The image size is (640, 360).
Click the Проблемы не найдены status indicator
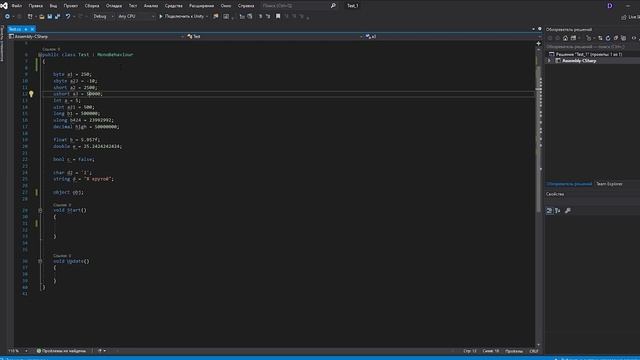pos(62,351)
